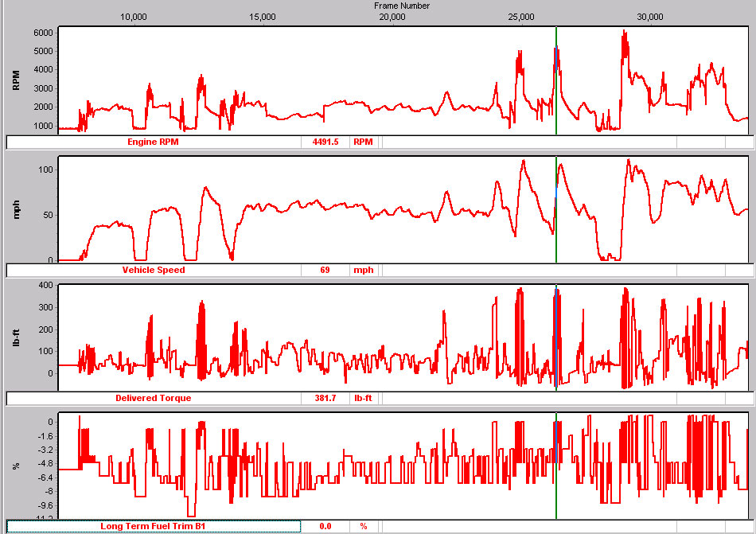The width and height of the screenshot is (756, 534).
Task: Click the Frame Number axis title
Action: coord(402,6)
